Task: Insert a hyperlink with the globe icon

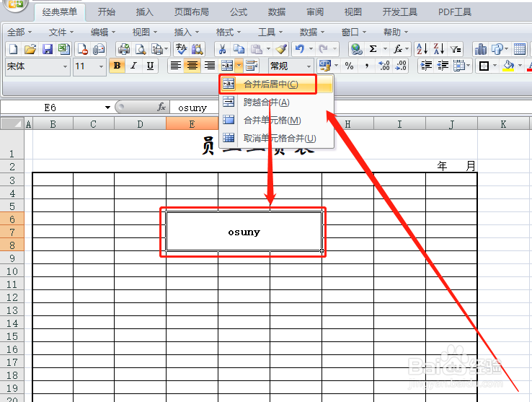Action: click(x=356, y=49)
